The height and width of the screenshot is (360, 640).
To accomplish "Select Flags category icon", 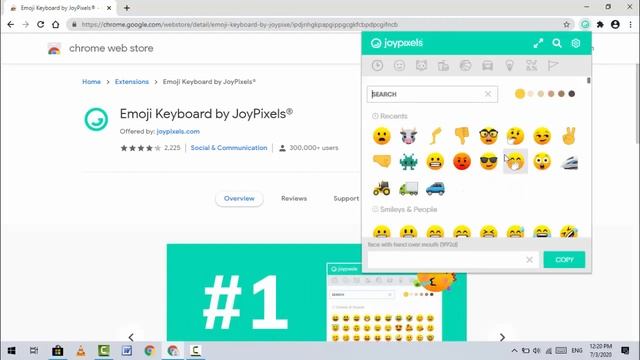I will 553,65.
